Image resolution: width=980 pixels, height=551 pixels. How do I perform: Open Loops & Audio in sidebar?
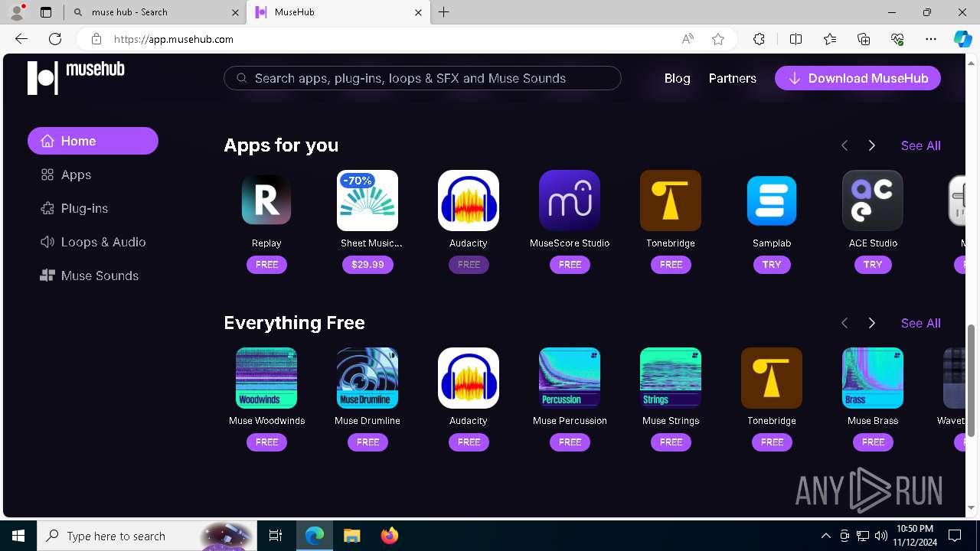point(93,242)
